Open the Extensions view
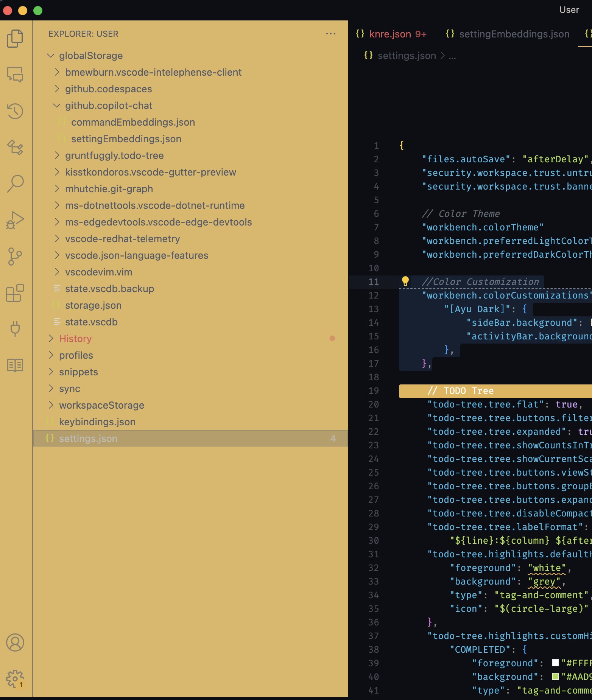 (15, 293)
